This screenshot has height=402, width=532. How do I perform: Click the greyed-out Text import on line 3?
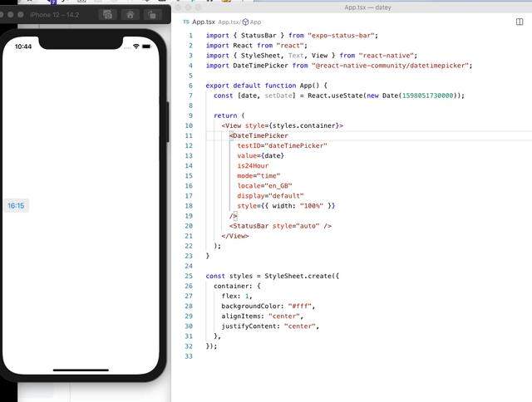(x=296, y=56)
